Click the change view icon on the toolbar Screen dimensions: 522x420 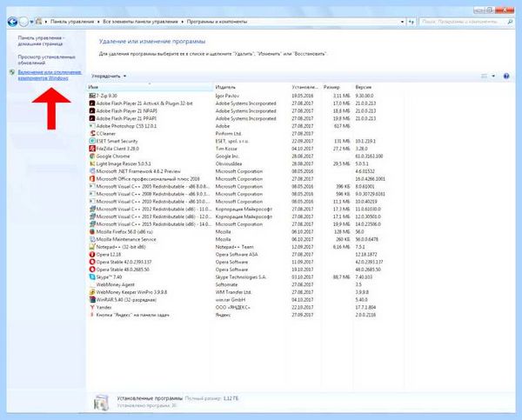(x=485, y=77)
